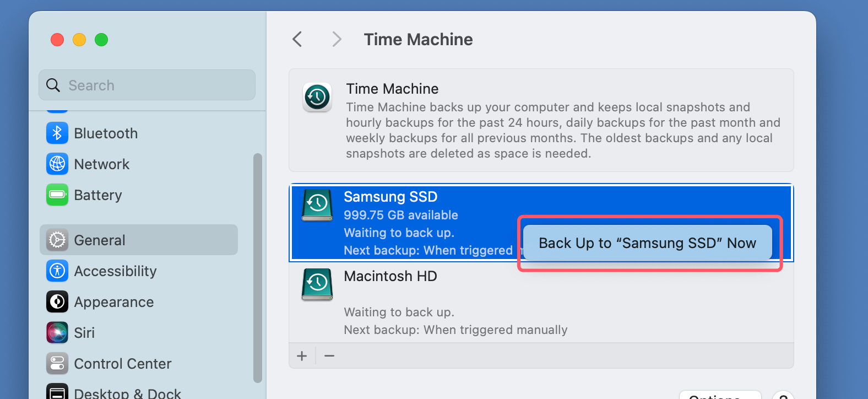Screen dimensions: 868x399
Task: Click the Samsung SSD Time Machine disk icon
Action: tap(317, 205)
